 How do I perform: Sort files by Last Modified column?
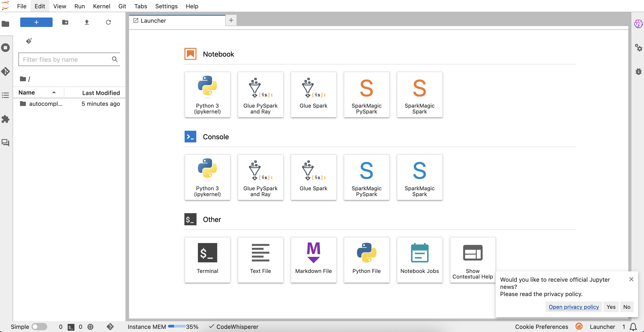[95, 93]
